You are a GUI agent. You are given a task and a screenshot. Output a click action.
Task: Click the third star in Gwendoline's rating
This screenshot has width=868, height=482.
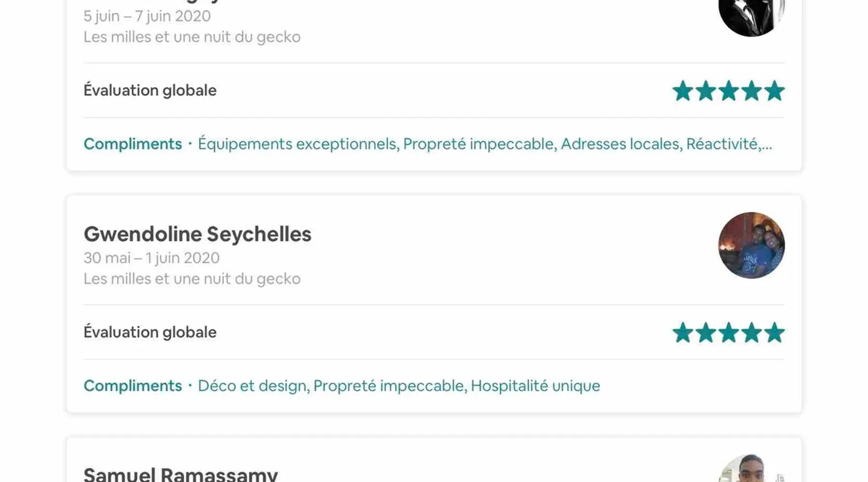tap(729, 333)
